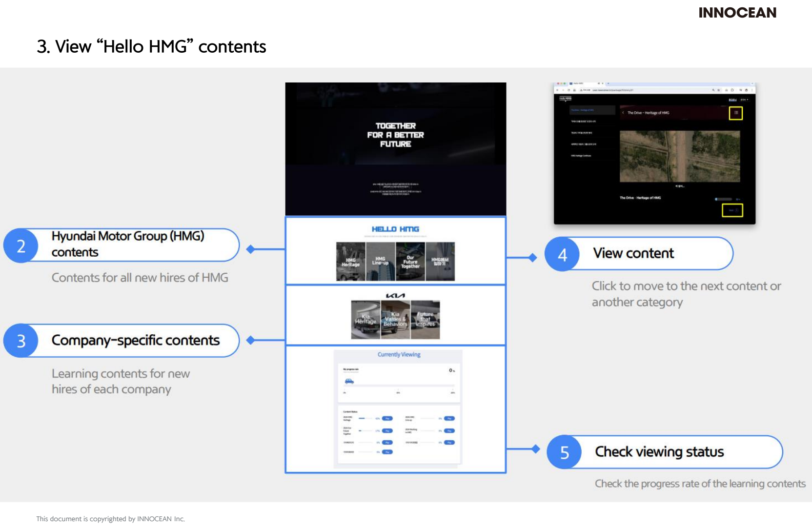Click the 2024 HMG Heritage progress bar

pyautogui.click(x=366, y=419)
